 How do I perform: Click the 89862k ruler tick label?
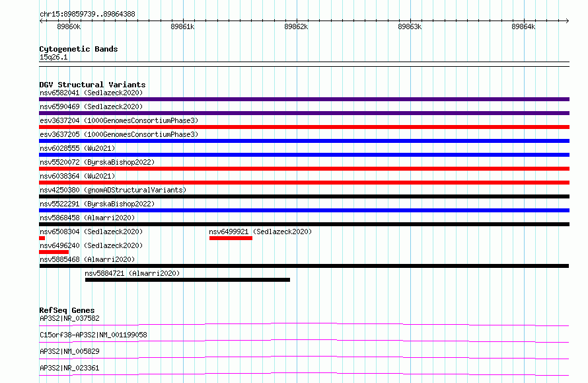pos(296,26)
